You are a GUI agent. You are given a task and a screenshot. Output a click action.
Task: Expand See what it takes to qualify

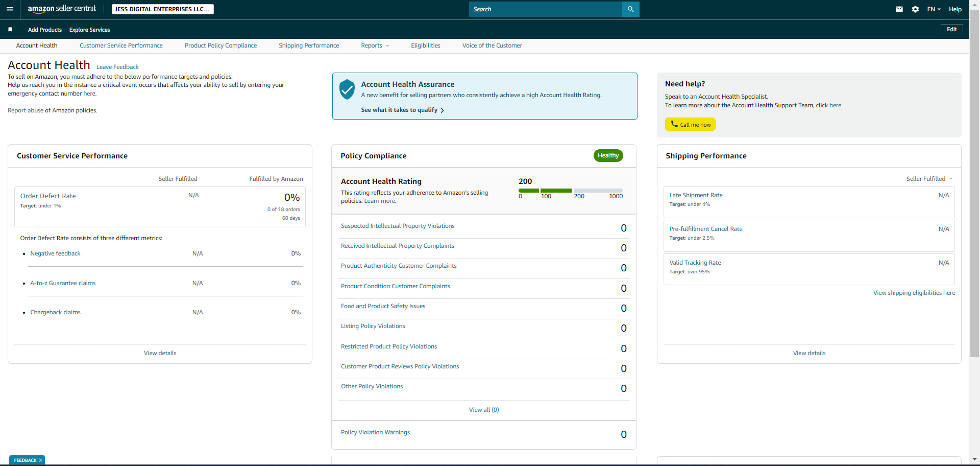pos(402,110)
